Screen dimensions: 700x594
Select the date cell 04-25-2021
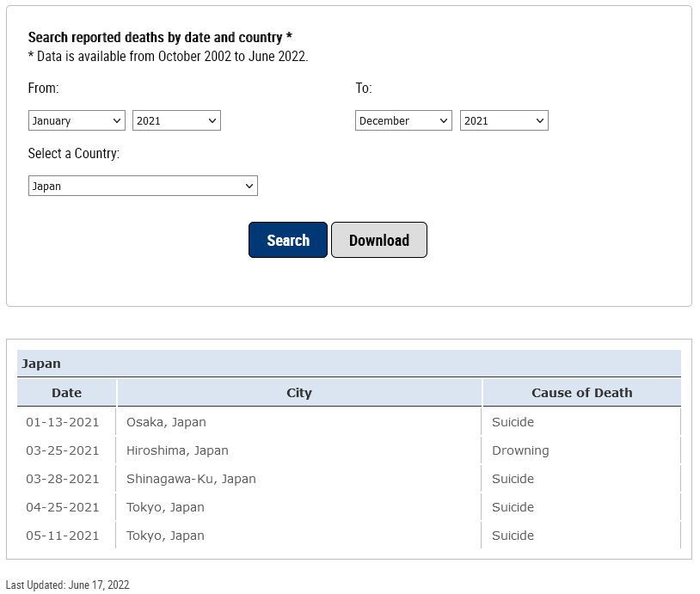tap(66, 507)
